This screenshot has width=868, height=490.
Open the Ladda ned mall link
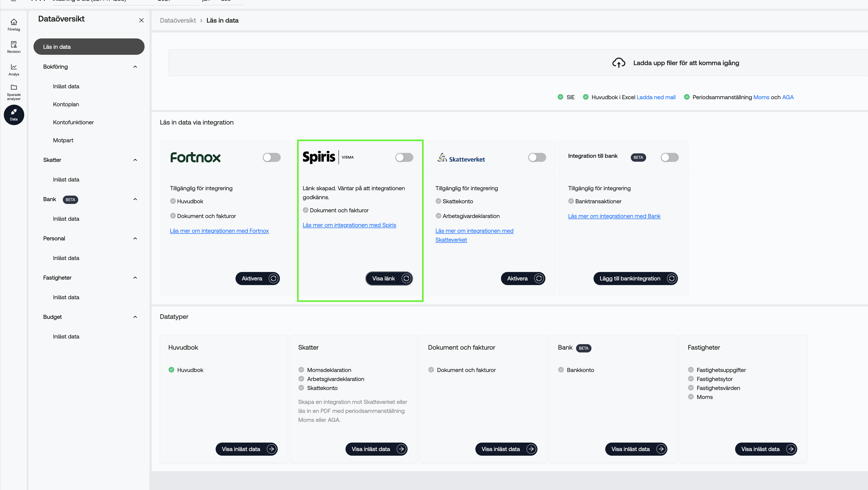tap(656, 97)
